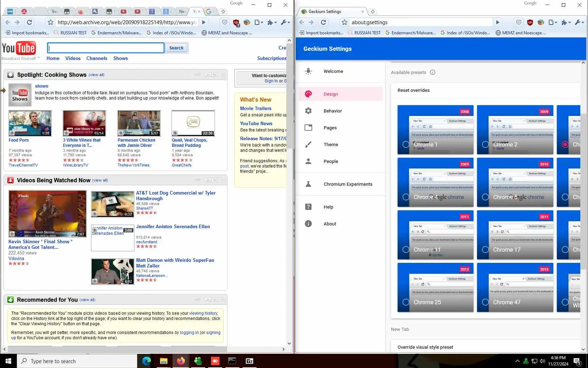Image resolution: width=588 pixels, height=368 pixels.
Task: Bookmark the archive page with the star icon
Action: (x=51, y=22)
